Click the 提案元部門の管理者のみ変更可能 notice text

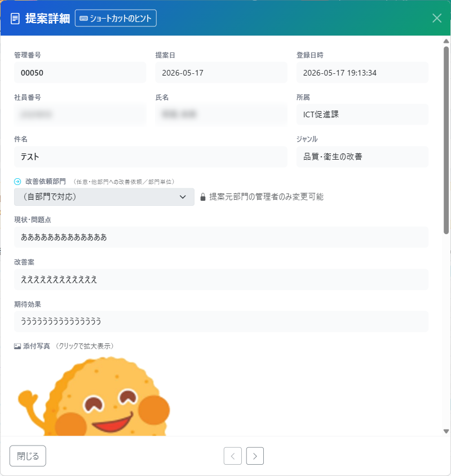[x=266, y=197]
